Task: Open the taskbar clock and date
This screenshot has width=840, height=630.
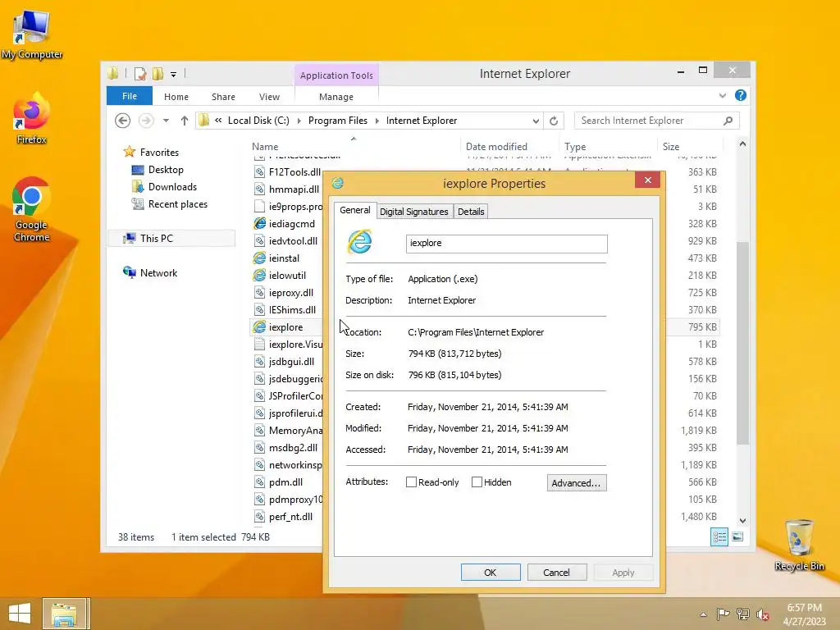Action: (x=804, y=614)
